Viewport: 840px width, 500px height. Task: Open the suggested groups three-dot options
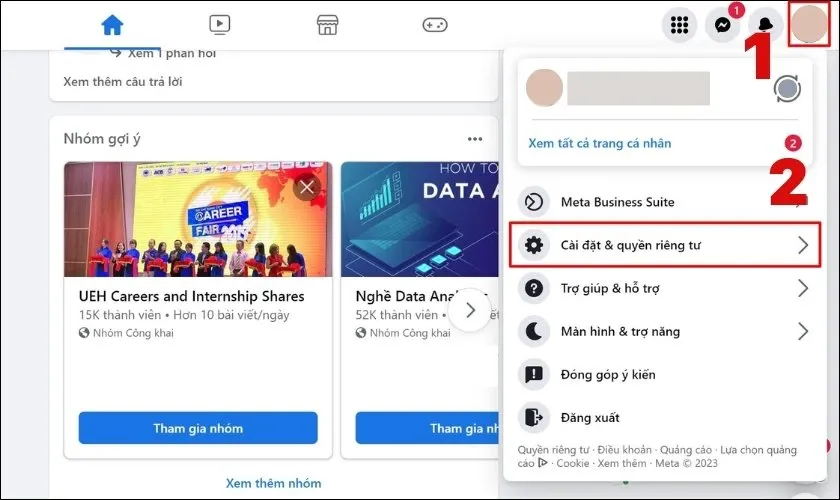(x=474, y=139)
